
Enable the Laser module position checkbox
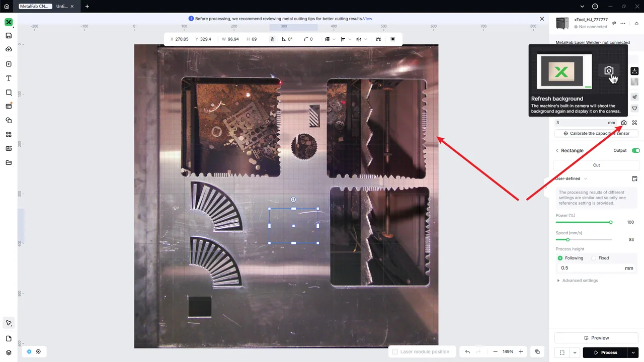tap(395, 351)
